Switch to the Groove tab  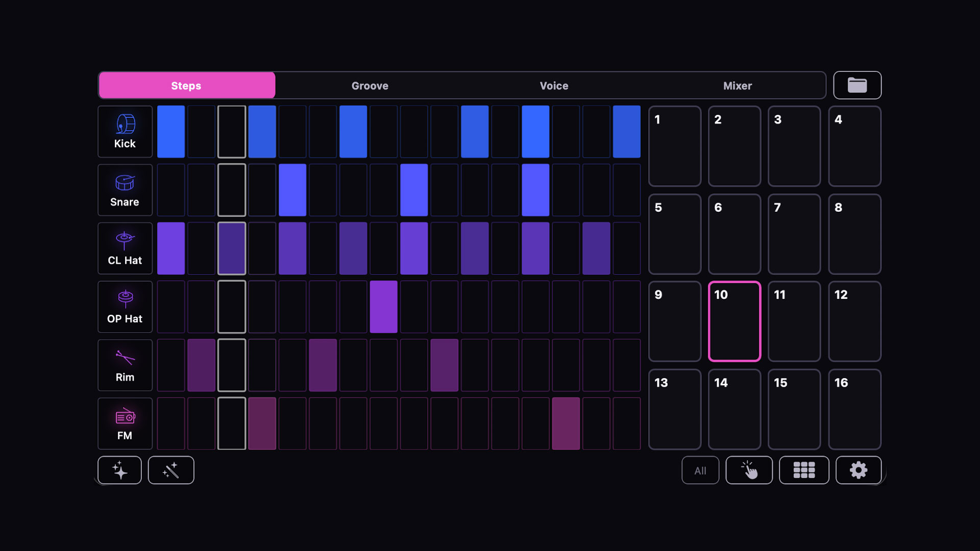click(370, 85)
